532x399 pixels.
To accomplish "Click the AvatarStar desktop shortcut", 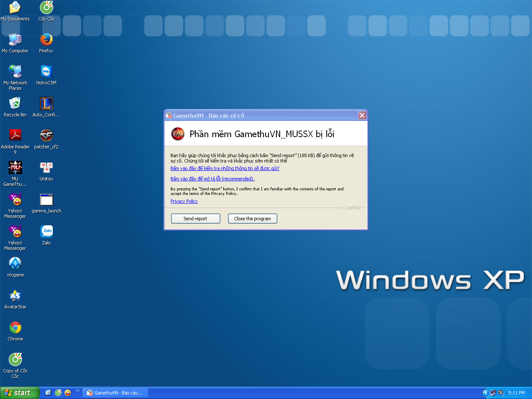I will pos(15,299).
